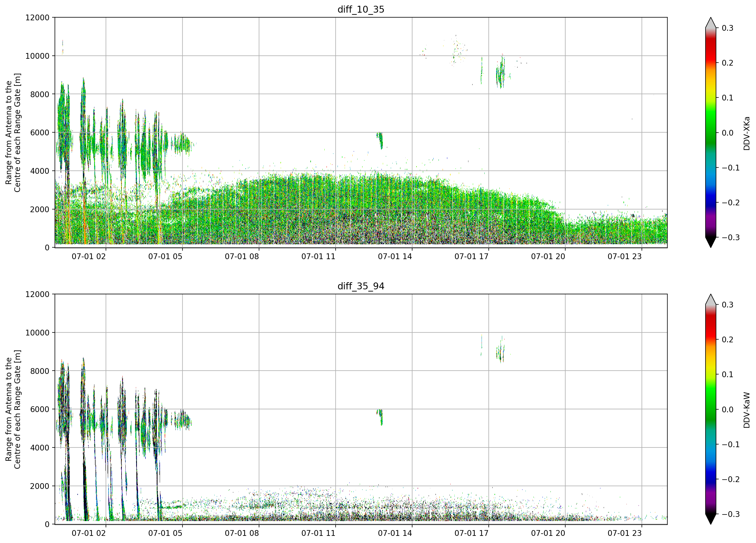
Task: Click the 07-01 08 tick under diff_10_35 plot
Action: pos(242,256)
